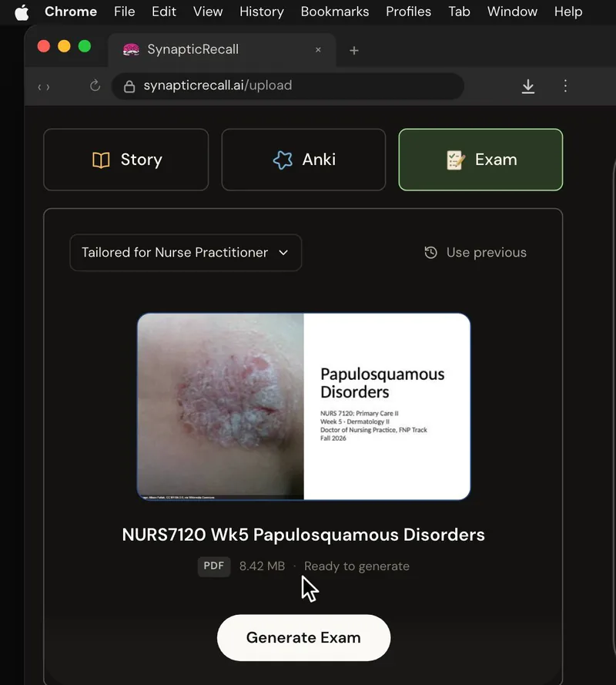The image size is (616, 685).
Task: Open Chrome downloads icon
Action: coord(527,86)
